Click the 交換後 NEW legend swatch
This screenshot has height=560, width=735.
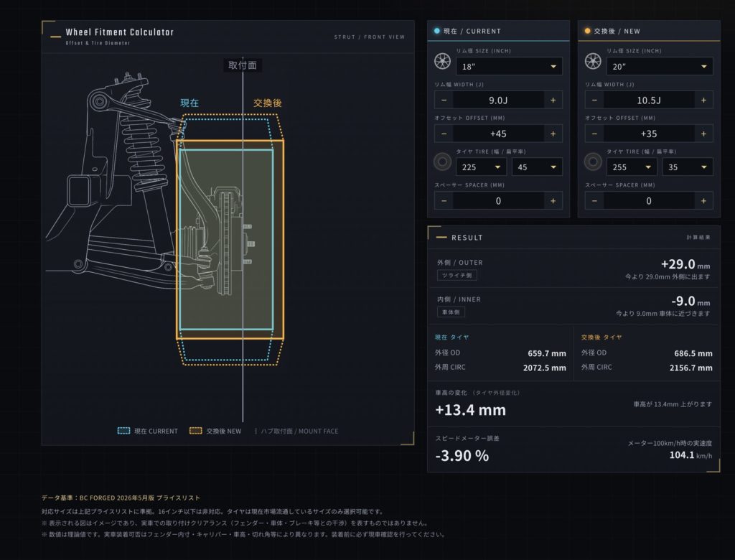[x=195, y=431]
